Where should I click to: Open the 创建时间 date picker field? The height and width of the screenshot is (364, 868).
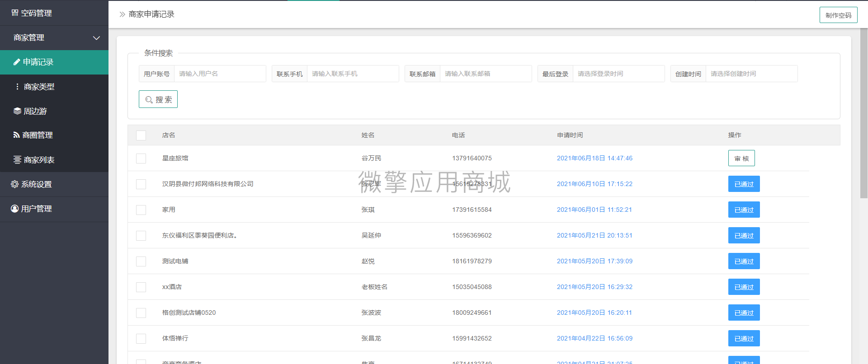pyautogui.click(x=751, y=74)
